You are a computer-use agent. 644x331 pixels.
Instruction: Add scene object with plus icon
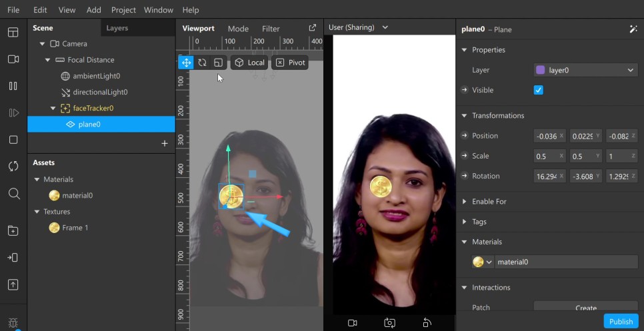pos(165,144)
